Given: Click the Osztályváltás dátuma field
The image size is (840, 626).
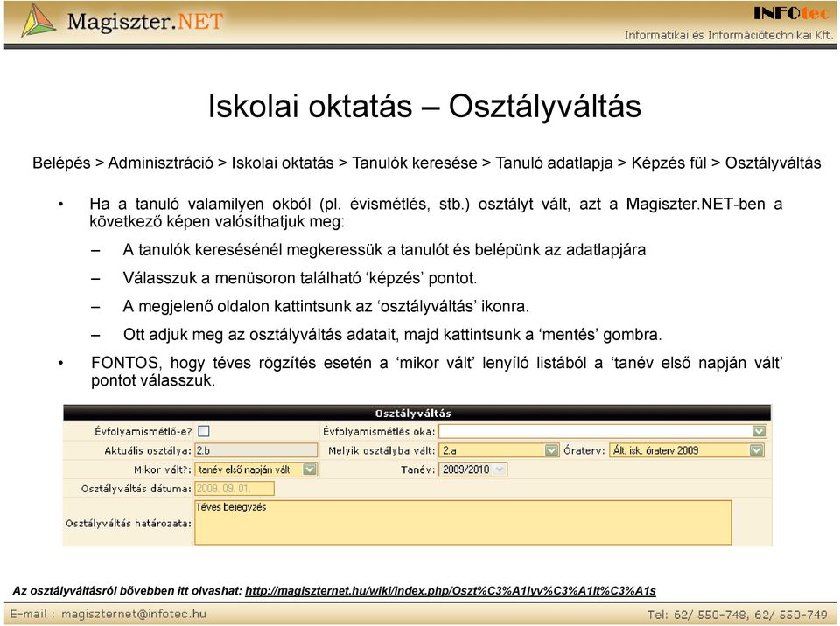Looking at the screenshot, I should [x=234, y=489].
